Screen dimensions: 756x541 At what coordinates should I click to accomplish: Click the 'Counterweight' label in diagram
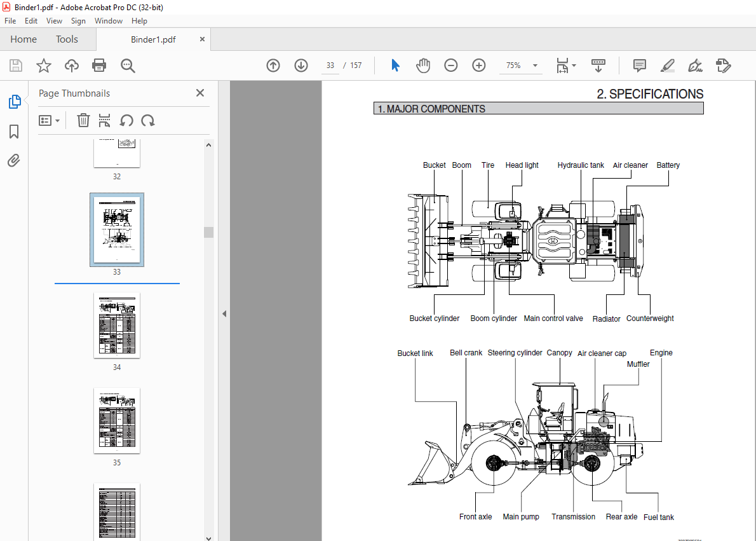(x=650, y=318)
